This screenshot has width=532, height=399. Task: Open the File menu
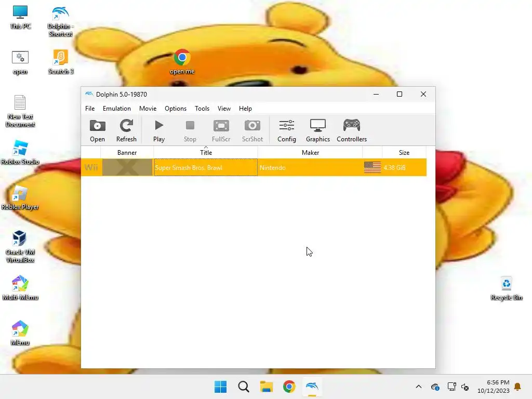tap(90, 109)
